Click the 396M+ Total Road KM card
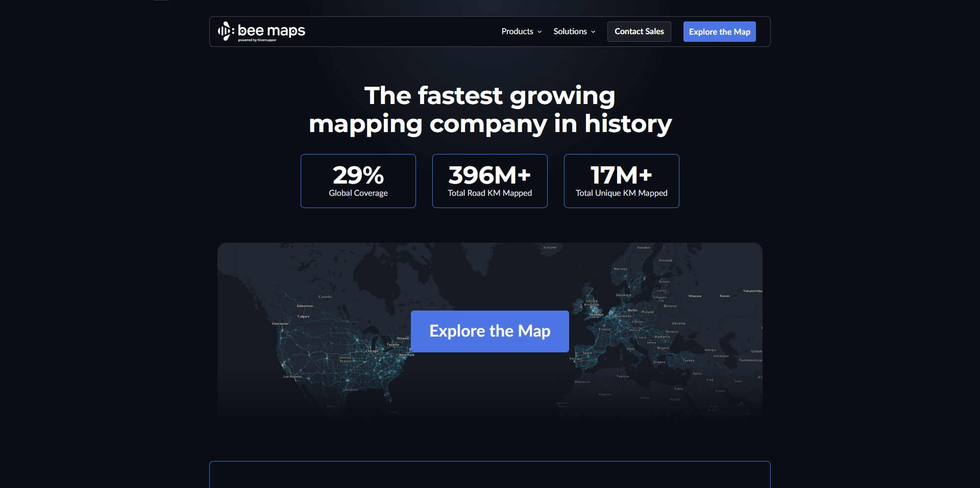The image size is (980, 488). tap(490, 181)
